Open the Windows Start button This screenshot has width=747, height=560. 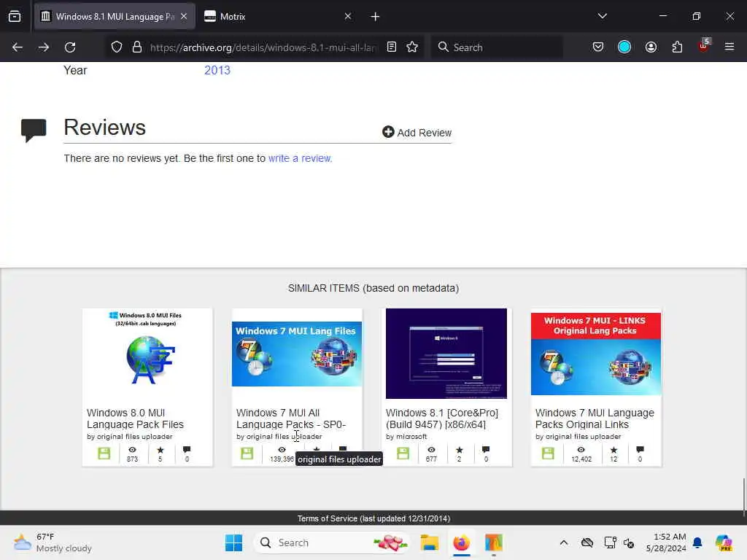234,542
